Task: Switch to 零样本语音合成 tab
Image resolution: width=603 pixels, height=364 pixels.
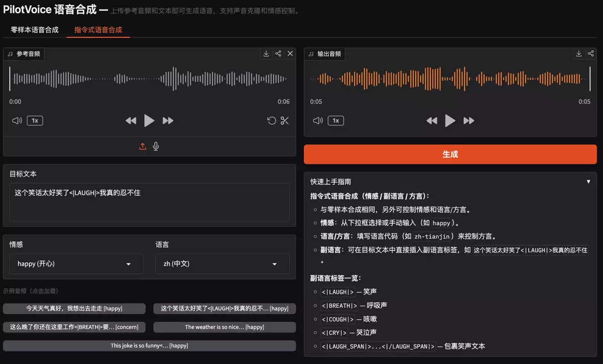Action: click(35, 30)
